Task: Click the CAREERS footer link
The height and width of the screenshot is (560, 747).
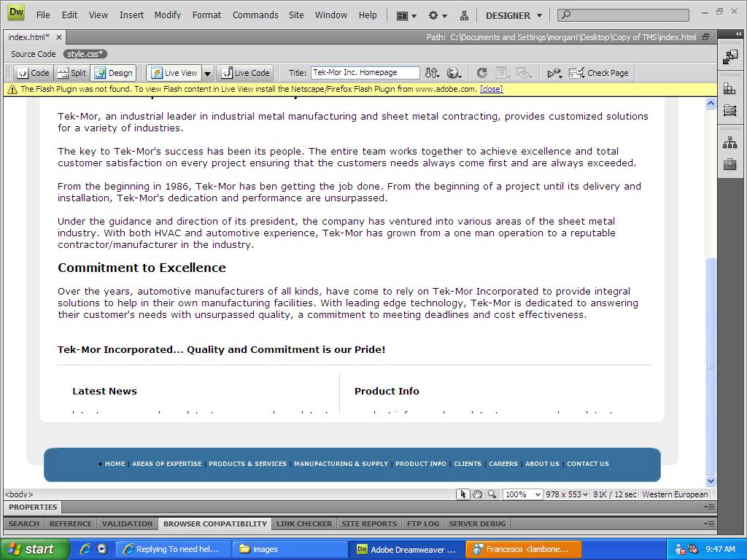Action: [x=503, y=464]
